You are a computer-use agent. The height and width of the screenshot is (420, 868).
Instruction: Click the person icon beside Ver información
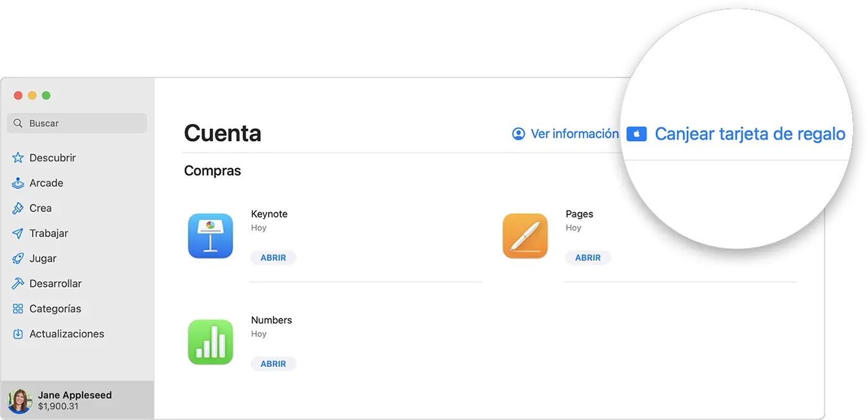(518, 134)
